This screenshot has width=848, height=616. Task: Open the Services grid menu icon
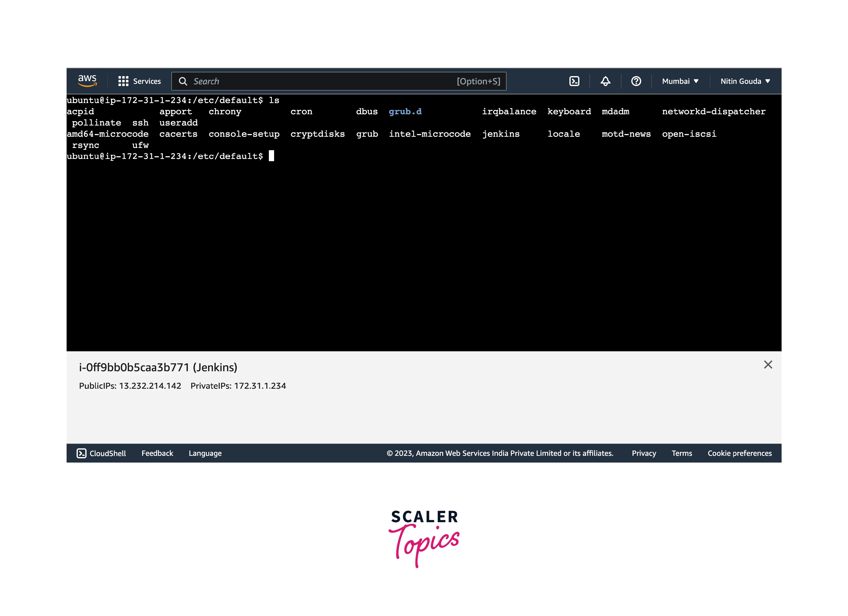(x=123, y=81)
